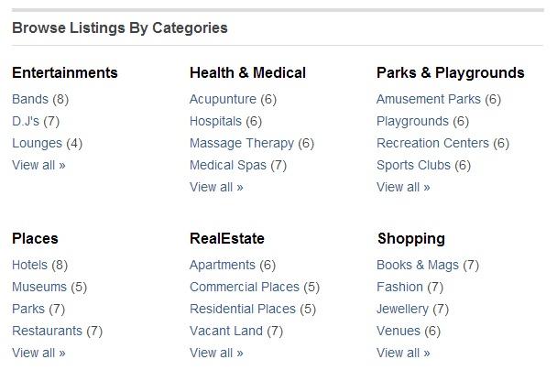Click the Hotels category link

(29, 265)
